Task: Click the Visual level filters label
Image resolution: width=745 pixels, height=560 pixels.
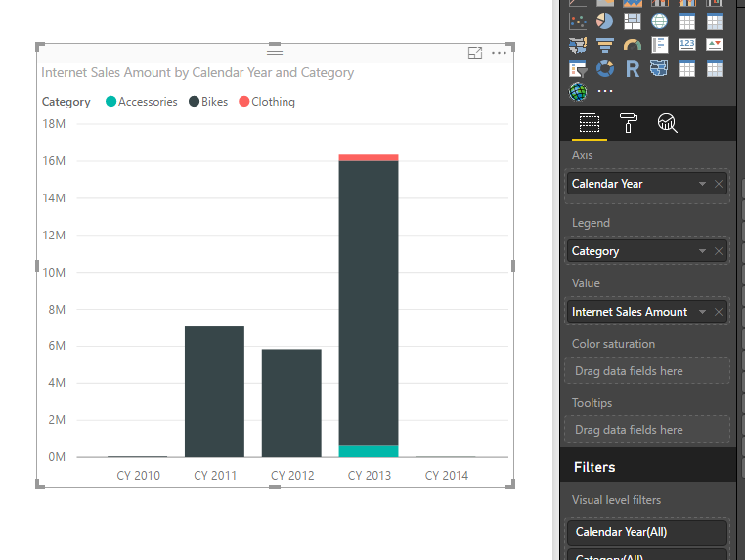Action: point(616,500)
